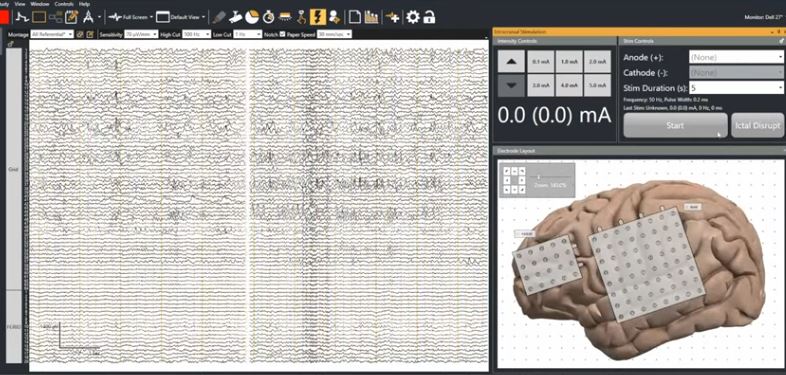Screen dimensions: 786x375
Task: Toggle the Notch filter checkbox
Action: [282, 34]
